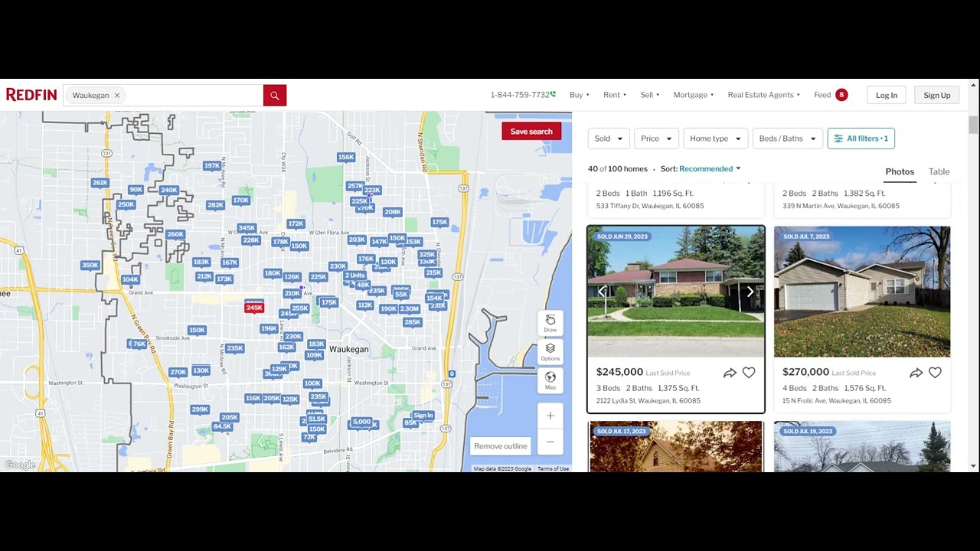Click the $245,000 last sold price
The width and height of the screenshot is (980, 551).
[619, 372]
